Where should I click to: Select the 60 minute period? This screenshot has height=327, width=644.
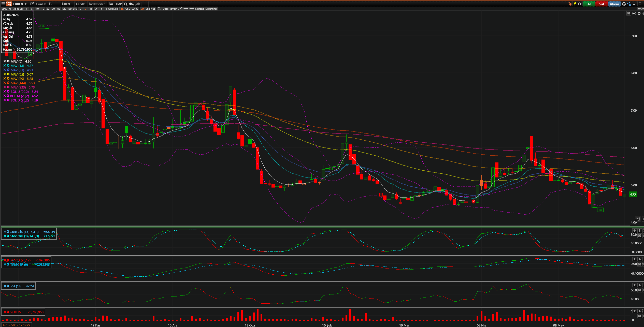pyautogui.click(x=59, y=9)
